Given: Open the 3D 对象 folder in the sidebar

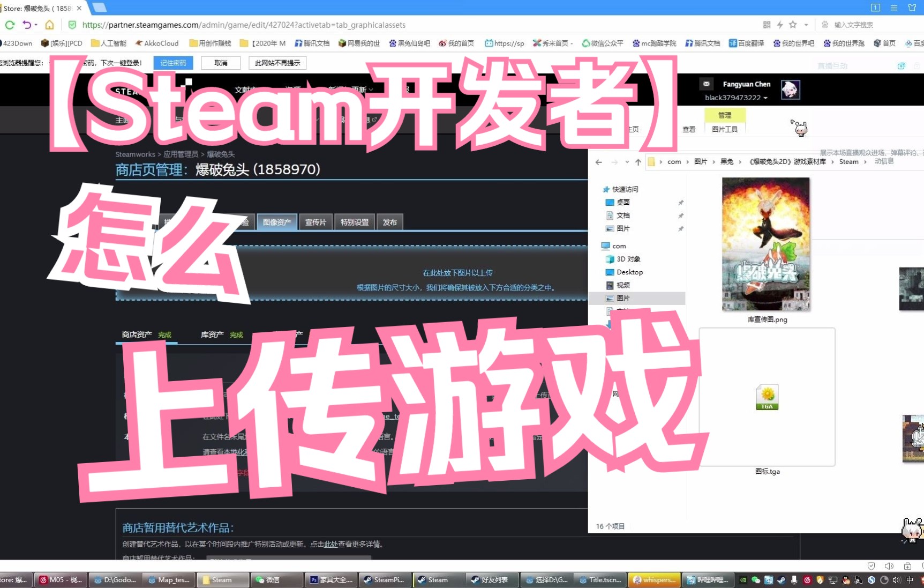Looking at the screenshot, I should (x=628, y=259).
